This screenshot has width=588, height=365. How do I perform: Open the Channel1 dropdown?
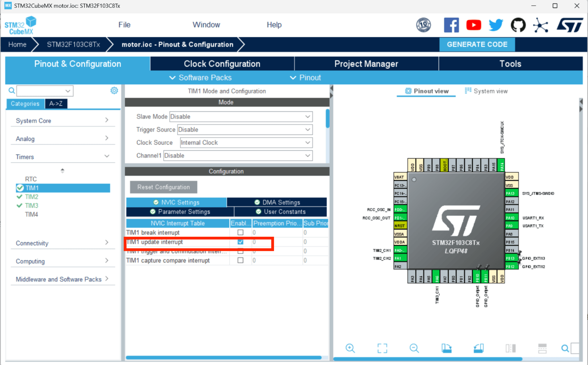[238, 155]
